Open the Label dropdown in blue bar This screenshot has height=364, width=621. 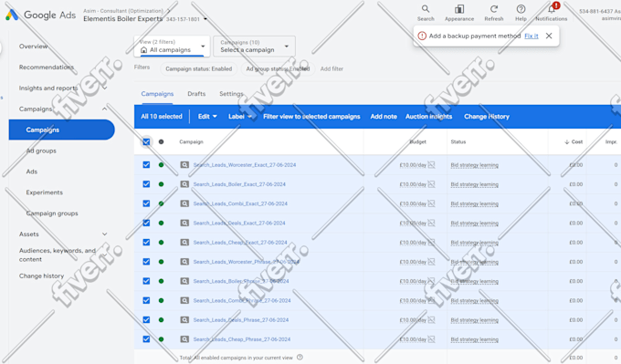(x=240, y=117)
